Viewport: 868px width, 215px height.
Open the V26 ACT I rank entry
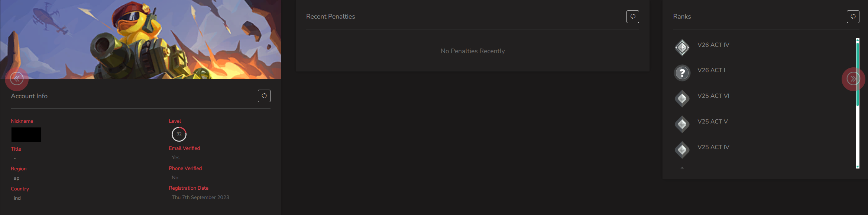711,70
